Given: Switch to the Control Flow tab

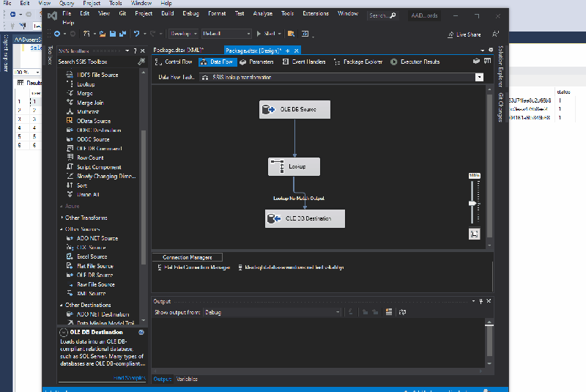Looking at the screenshot, I should tap(174, 62).
